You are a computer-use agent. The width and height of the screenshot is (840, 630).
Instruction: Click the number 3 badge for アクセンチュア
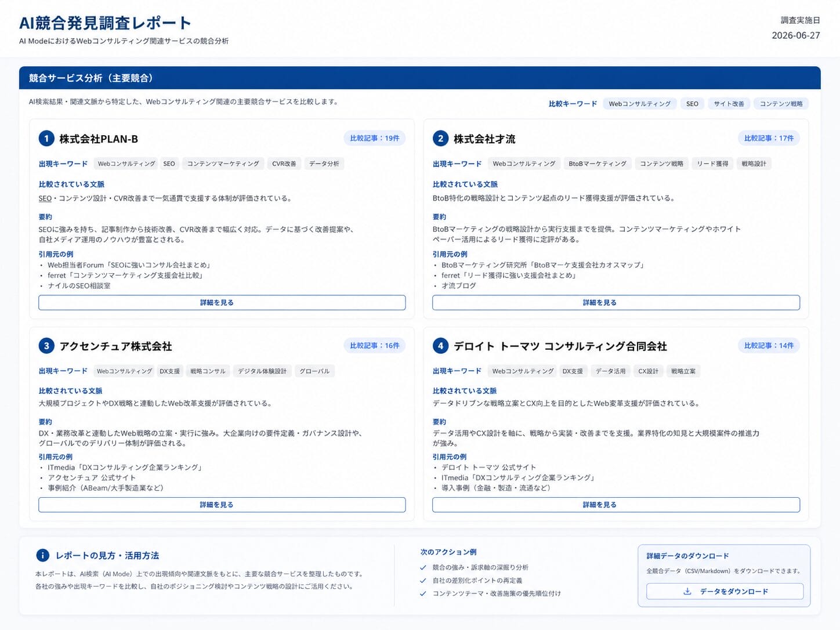pos(46,346)
